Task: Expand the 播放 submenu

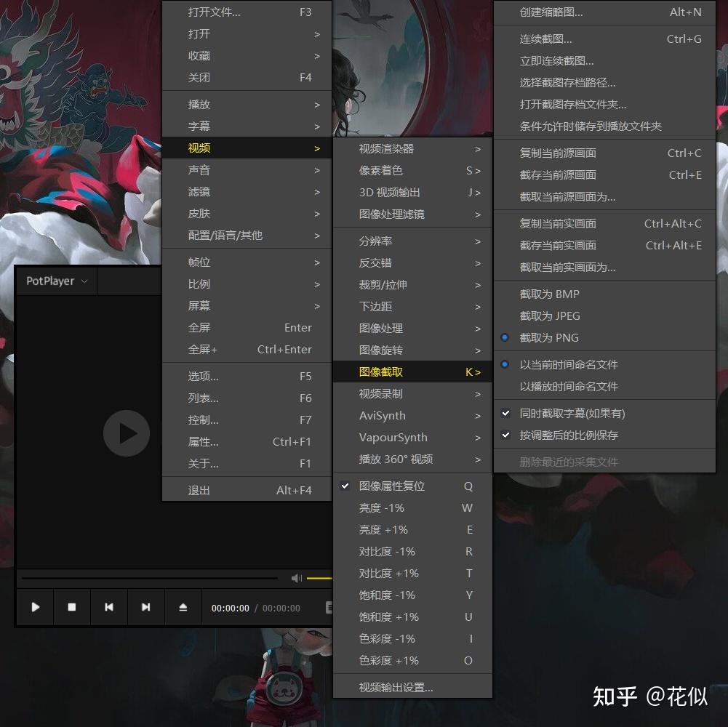Action: point(247,105)
